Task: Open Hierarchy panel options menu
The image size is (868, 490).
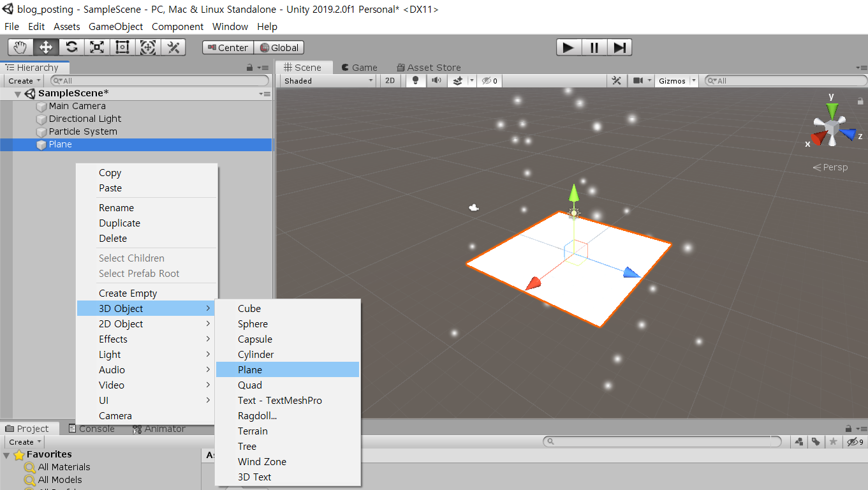Action: (264, 67)
